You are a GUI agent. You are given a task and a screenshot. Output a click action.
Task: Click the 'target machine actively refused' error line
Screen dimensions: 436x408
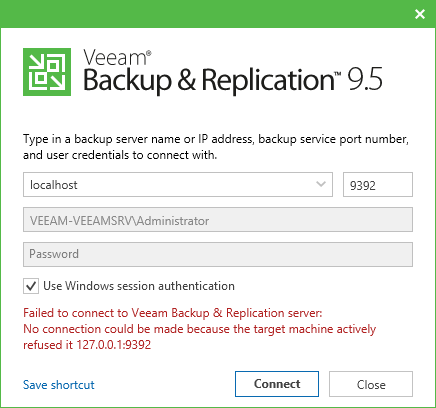coord(199,329)
